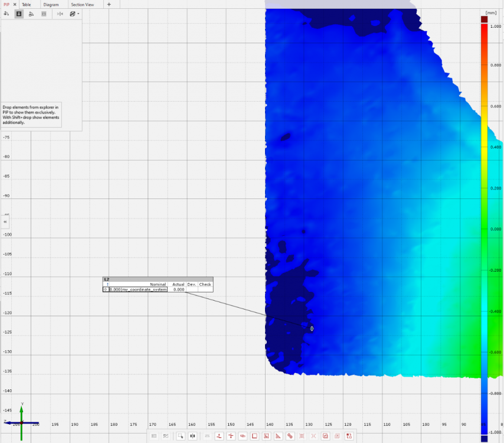Add a new tab with plus button
Image resolution: width=504 pixels, height=443 pixels.
[109, 4]
